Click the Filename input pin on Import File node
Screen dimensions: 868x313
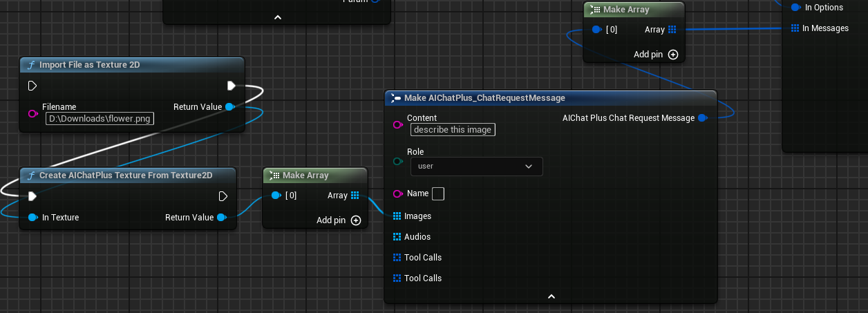pyautogui.click(x=32, y=113)
